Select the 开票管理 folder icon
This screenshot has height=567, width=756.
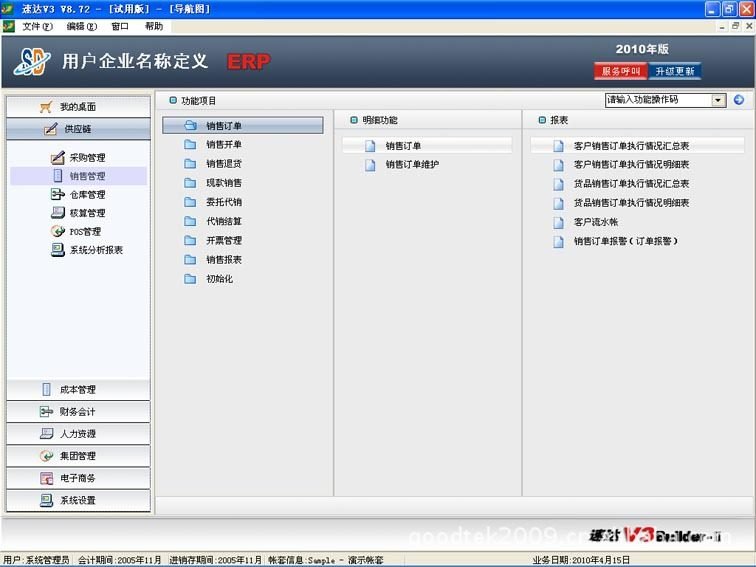click(190, 240)
